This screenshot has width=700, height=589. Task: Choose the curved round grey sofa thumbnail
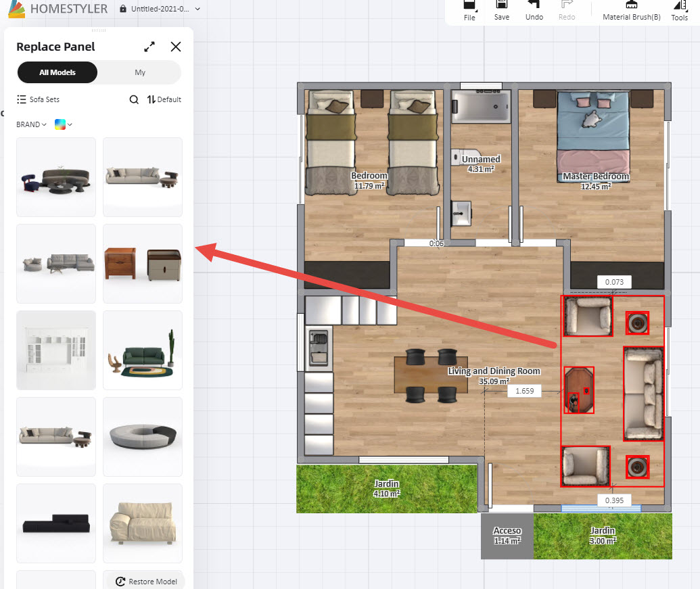click(x=143, y=437)
